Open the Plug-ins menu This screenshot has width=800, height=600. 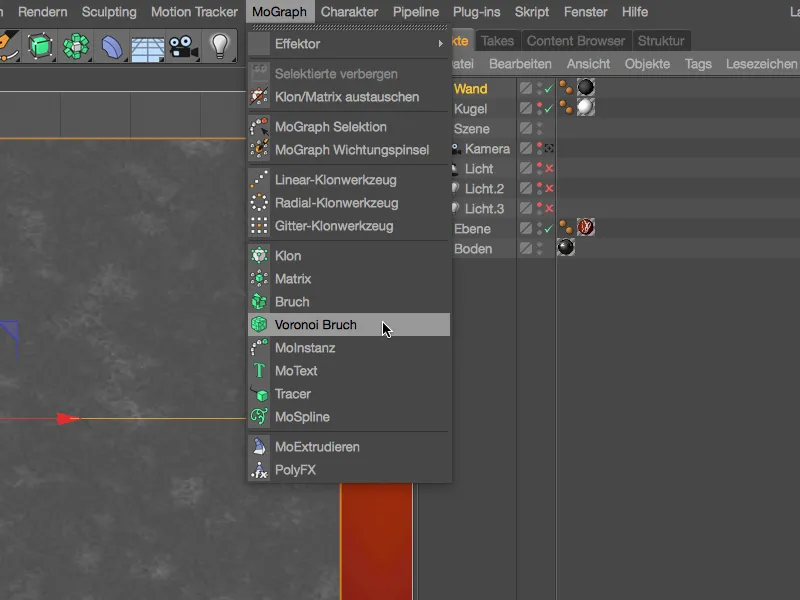(x=477, y=12)
